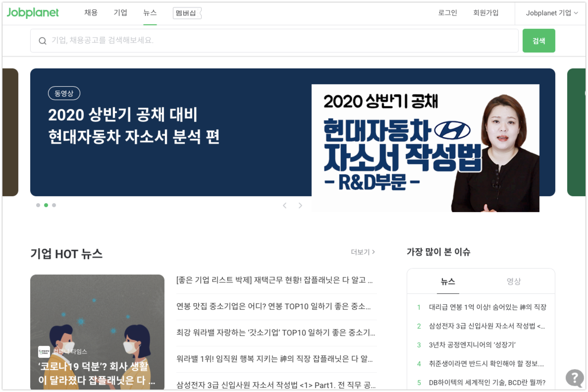The height and width of the screenshot is (392, 588).
Task: Select the first carousel dot
Action: coord(38,205)
